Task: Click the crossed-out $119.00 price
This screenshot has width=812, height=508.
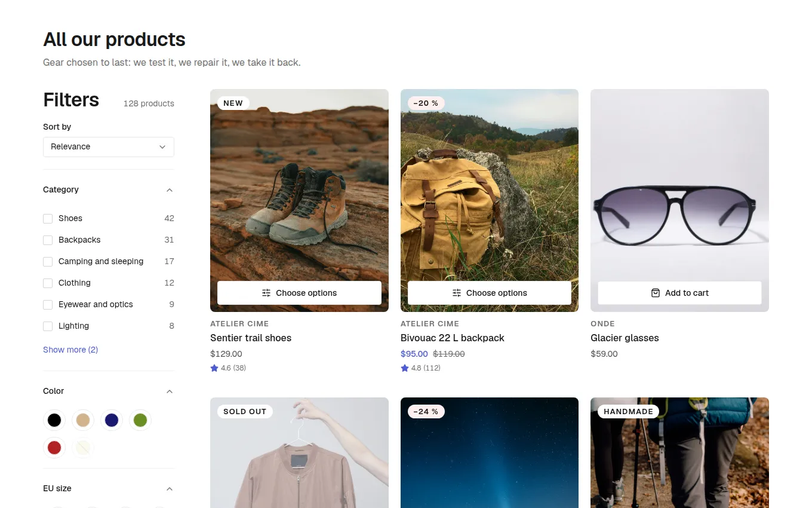Action: pos(449,354)
